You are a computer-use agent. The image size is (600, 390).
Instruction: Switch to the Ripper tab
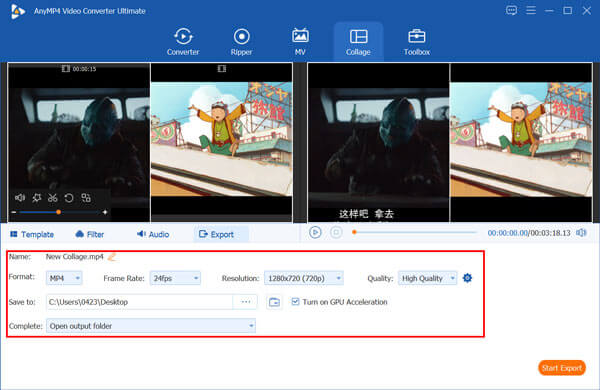tap(241, 42)
